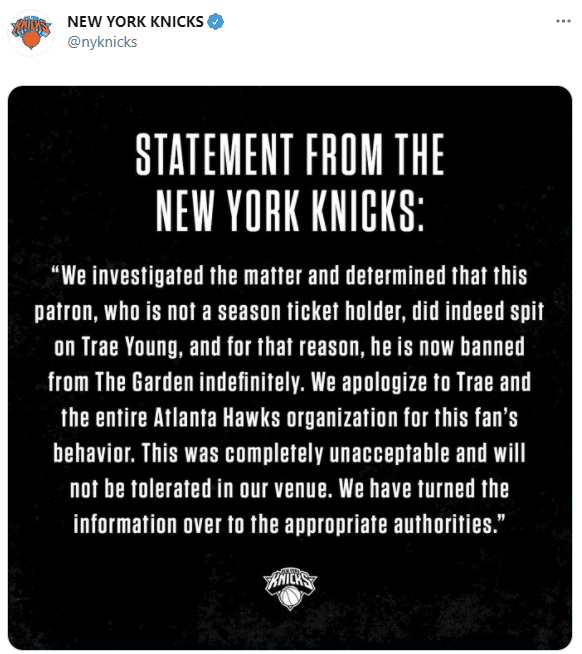Open the Knicks profile avatar

pos(30,33)
